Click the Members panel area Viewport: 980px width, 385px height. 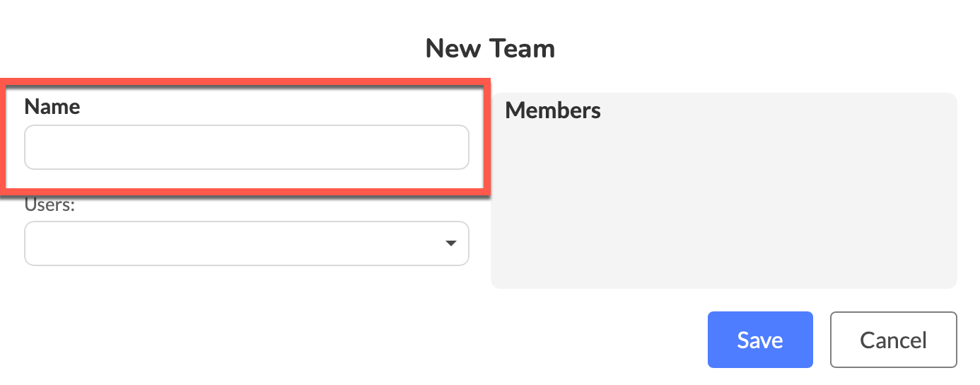723,205
